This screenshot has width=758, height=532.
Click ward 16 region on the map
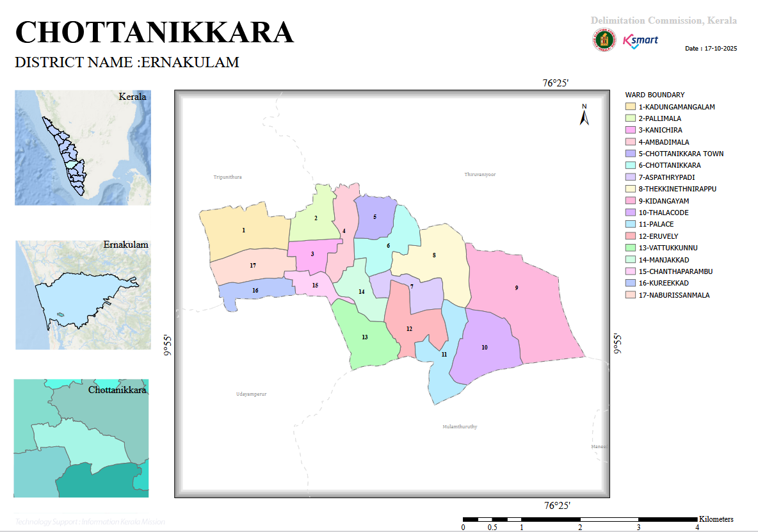[x=255, y=291]
